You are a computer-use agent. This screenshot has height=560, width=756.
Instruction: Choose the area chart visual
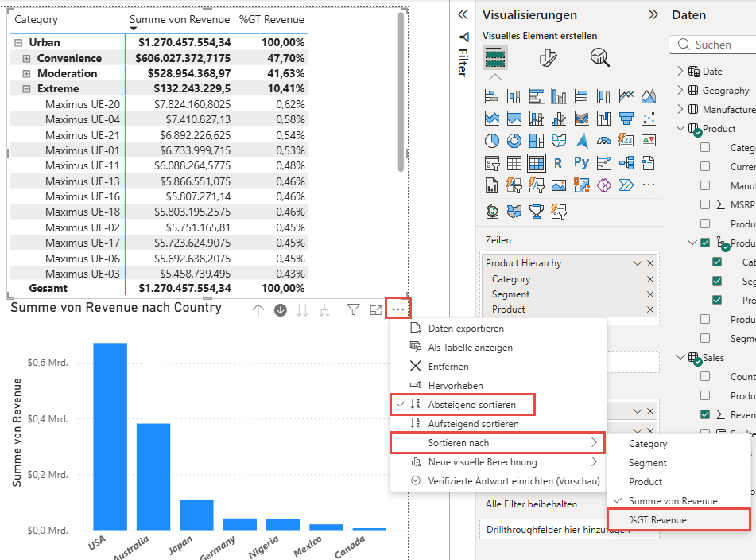[x=649, y=96]
